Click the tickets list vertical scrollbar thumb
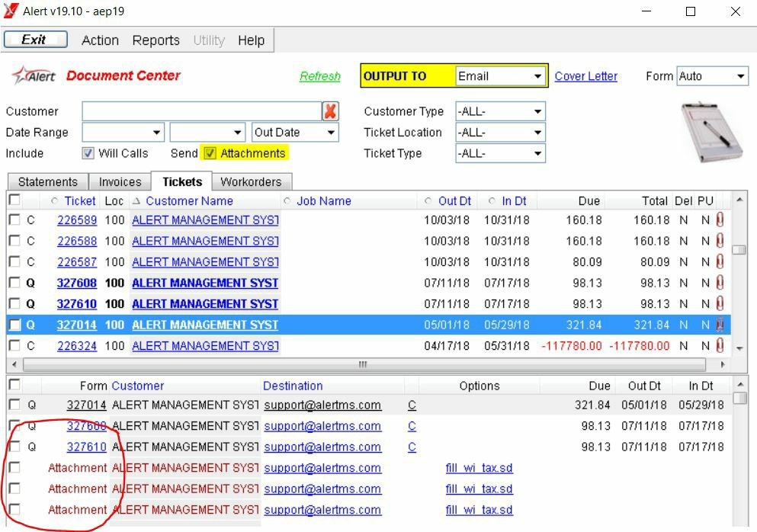This screenshot has height=532, width=757. [739, 249]
